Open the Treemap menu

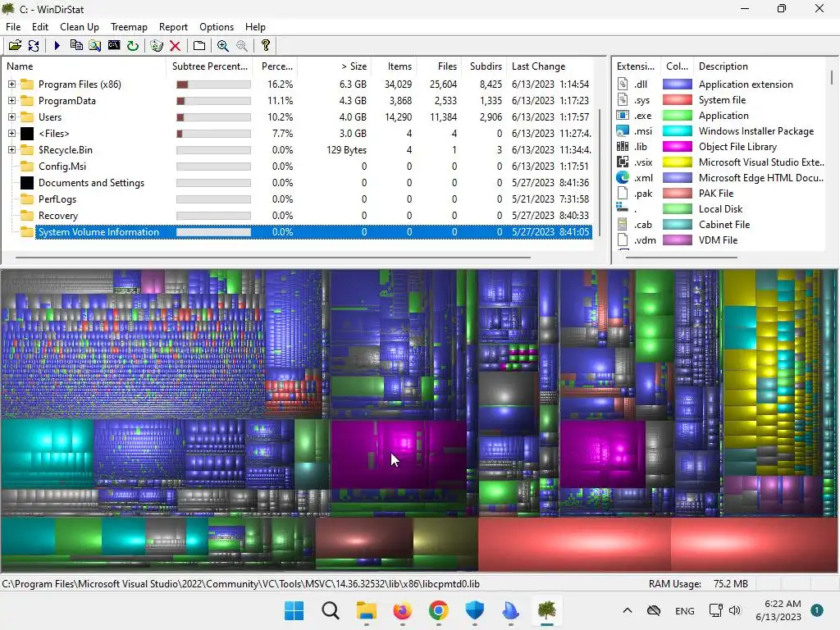click(x=129, y=27)
